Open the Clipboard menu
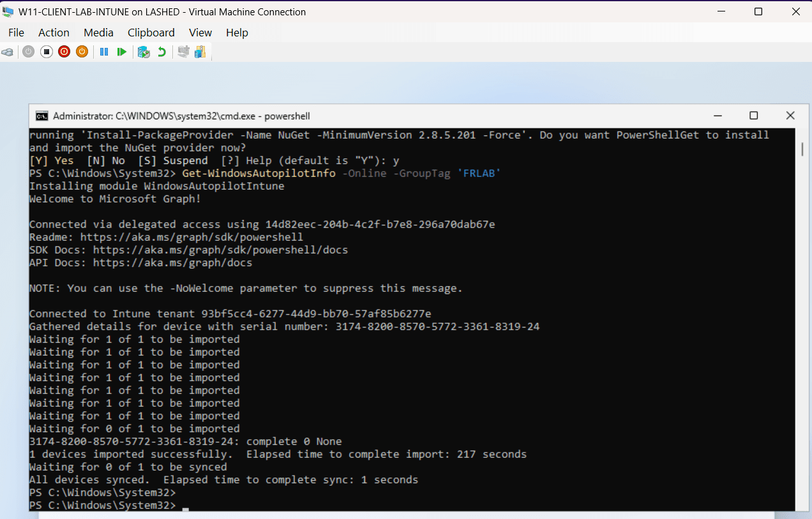The height and width of the screenshot is (519, 812). [151, 33]
